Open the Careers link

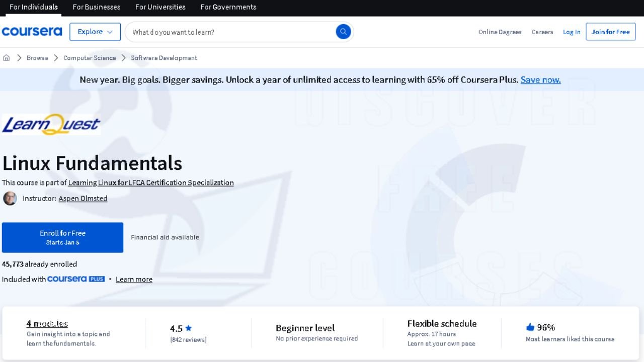click(x=542, y=32)
